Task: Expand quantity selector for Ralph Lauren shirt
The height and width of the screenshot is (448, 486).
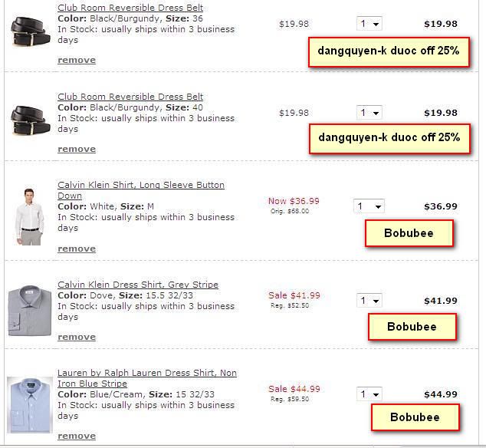Action: tap(369, 394)
